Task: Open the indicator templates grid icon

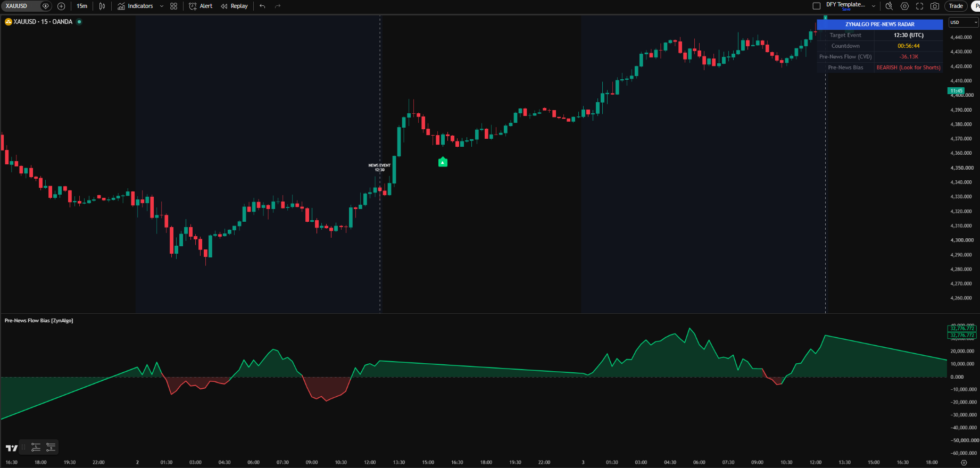Action: point(173,6)
